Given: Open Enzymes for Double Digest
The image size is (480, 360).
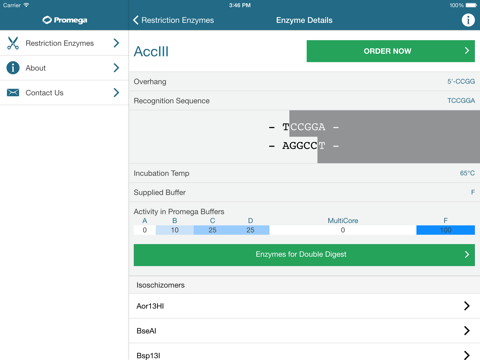Looking at the screenshot, I should (304, 255).
